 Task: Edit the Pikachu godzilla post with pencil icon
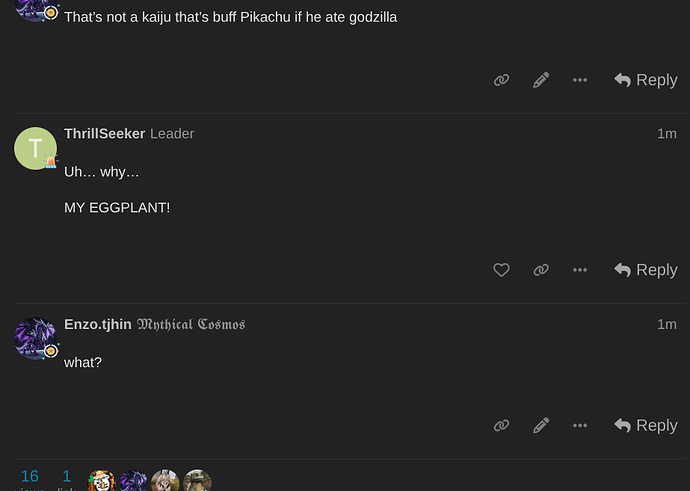pos(541,80)
